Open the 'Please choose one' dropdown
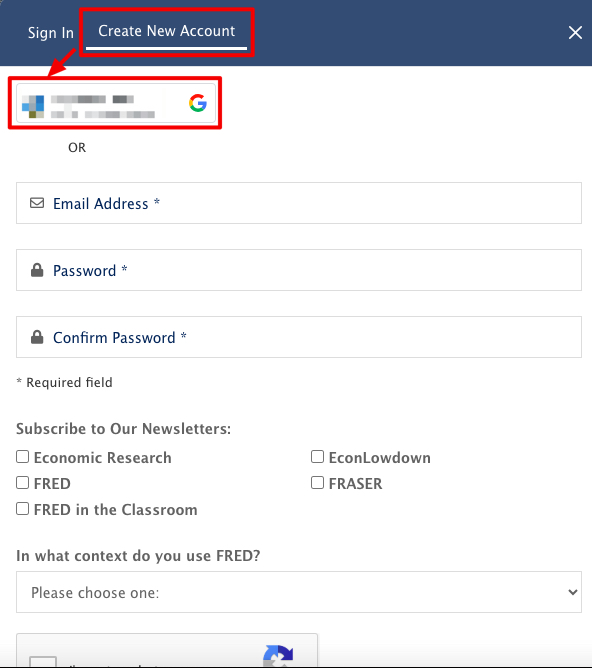 299,592
